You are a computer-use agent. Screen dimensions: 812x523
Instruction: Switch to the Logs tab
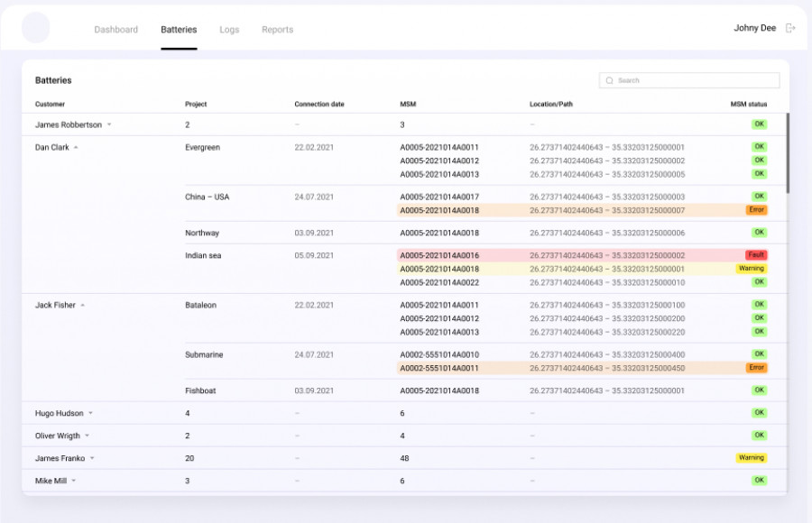click(x=229, y=30)
